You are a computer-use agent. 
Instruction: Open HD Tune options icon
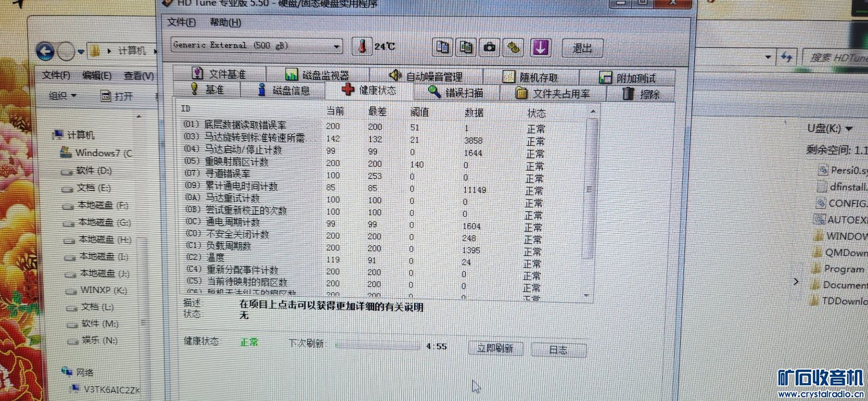[513, 48]
